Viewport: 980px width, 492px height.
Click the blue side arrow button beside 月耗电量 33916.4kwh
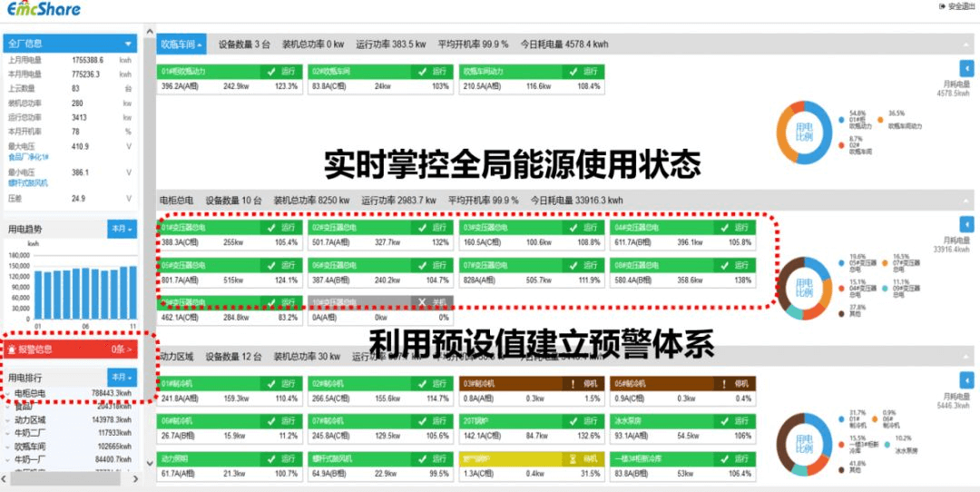click(966, 224)
